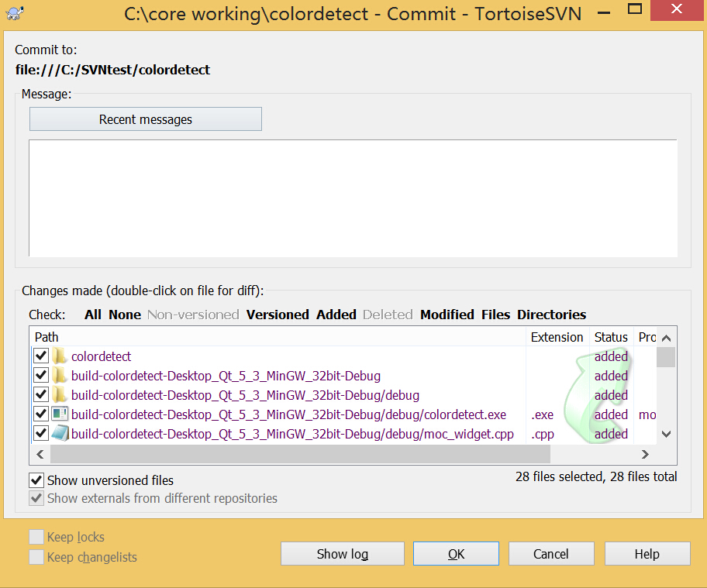Image resolution: width=707 pixels, height=588 pixels.
Task: Sort list by Status column header
Action: click(x=612, y=337)
